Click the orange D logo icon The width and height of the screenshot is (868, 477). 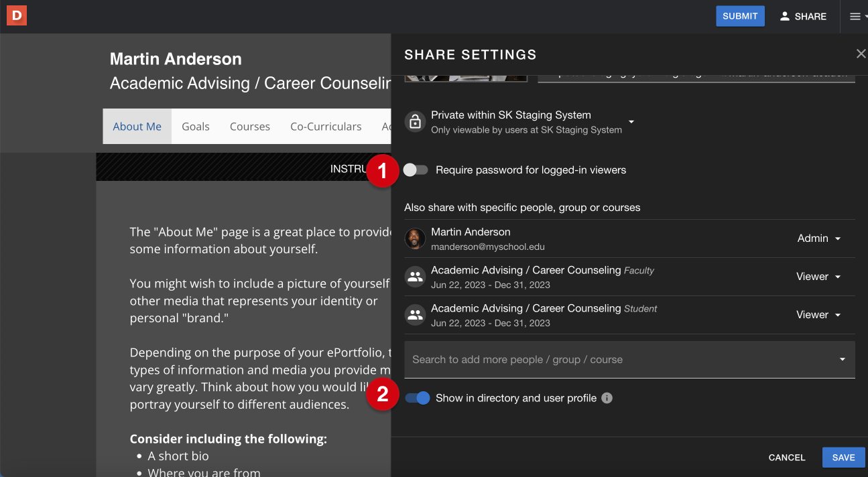pyautogui.click(x=17, y=15)
